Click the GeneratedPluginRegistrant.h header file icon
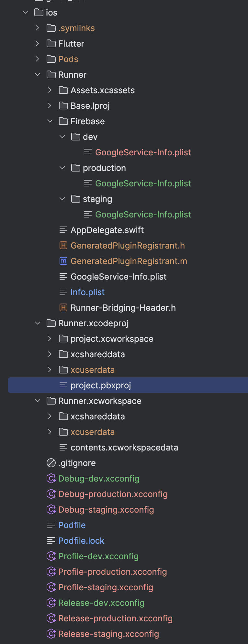 click(x=63, y=246)
